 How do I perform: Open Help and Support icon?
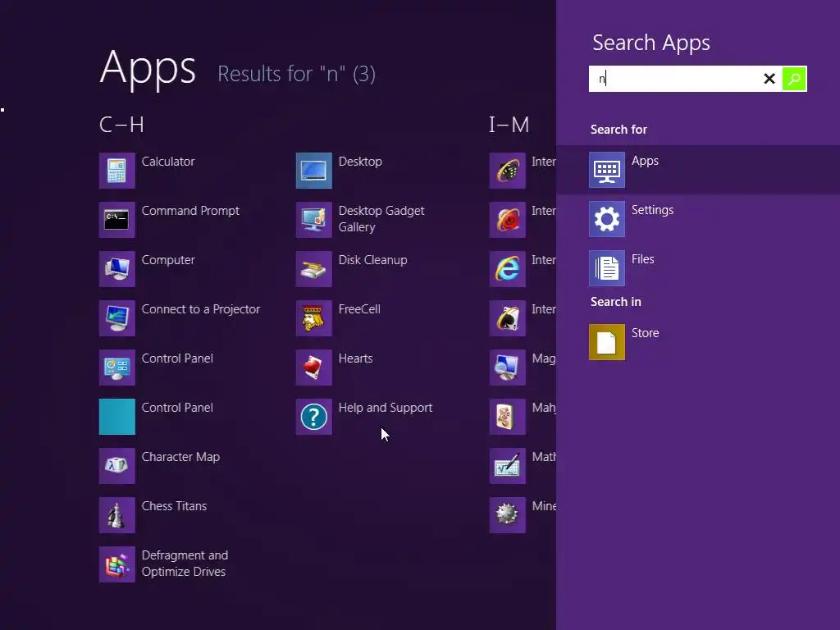point(314,417)
